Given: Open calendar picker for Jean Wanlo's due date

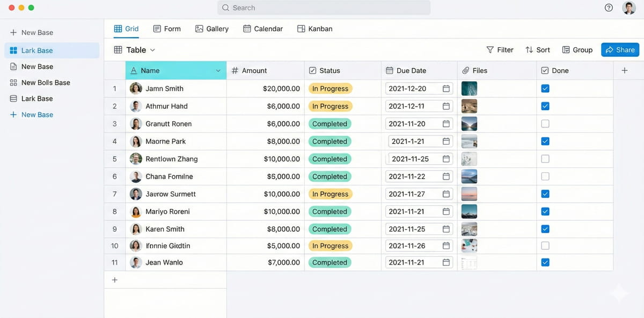Looking at the screenshot, I should point(446,263).
